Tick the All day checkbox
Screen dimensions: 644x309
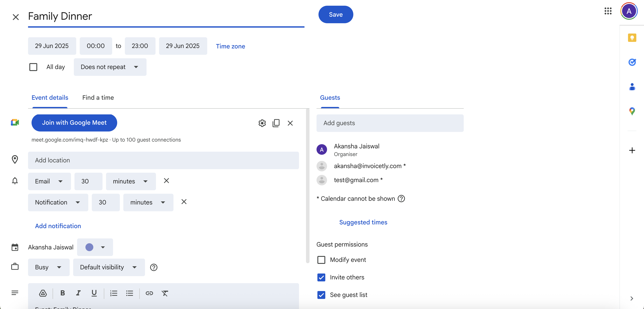(x=33, y=67)
